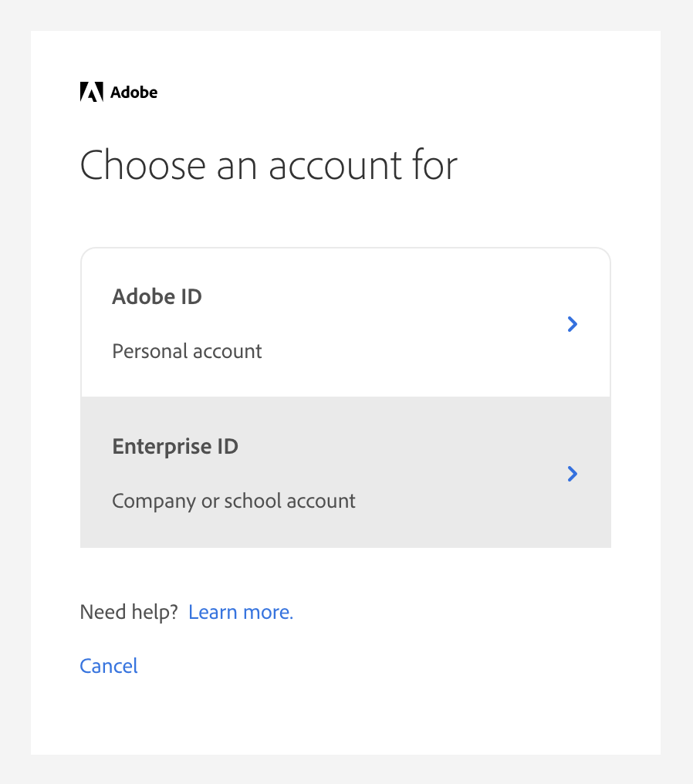Image resolution: width=693 pixels, height=784 pixels.
Task: Click the blue chevron for Enterprise ID
Action: click(x=572, y=474)
